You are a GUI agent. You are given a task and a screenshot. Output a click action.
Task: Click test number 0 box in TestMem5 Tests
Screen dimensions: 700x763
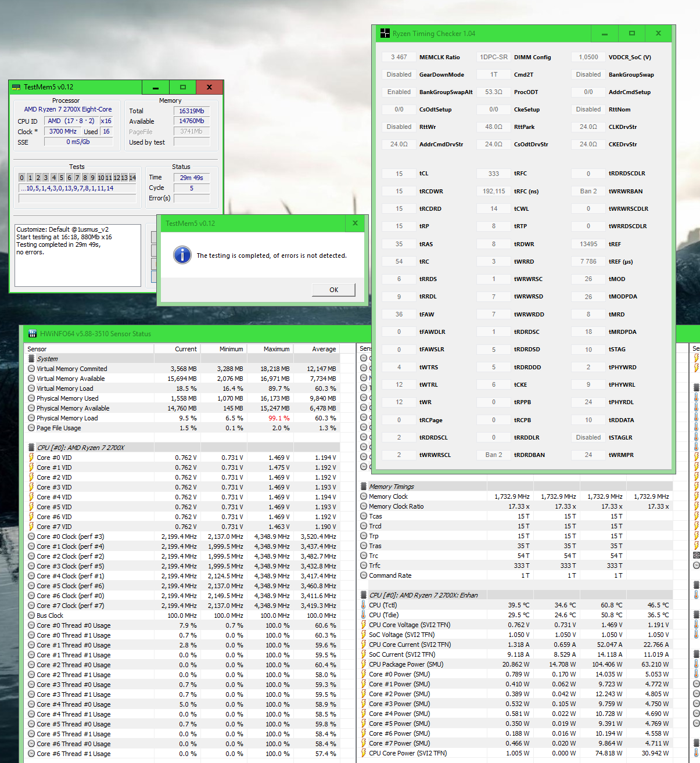(x=22, y=178)
